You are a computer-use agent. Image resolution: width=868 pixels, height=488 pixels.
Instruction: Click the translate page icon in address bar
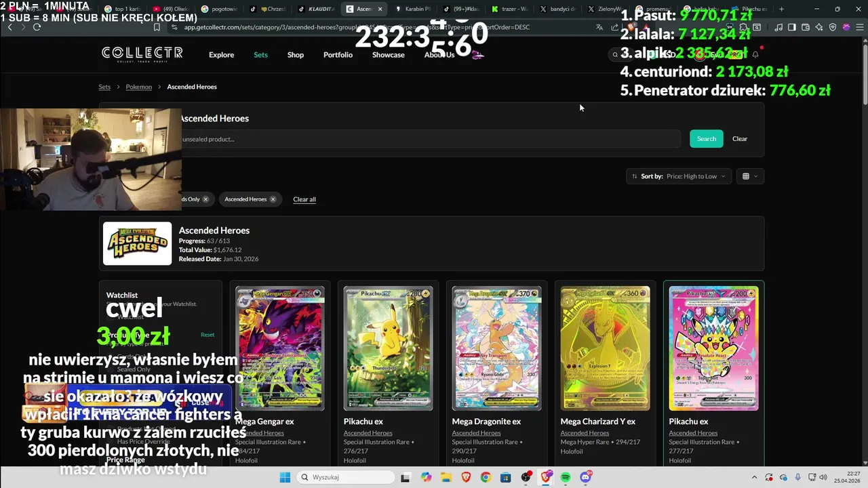tap(599, 27)
